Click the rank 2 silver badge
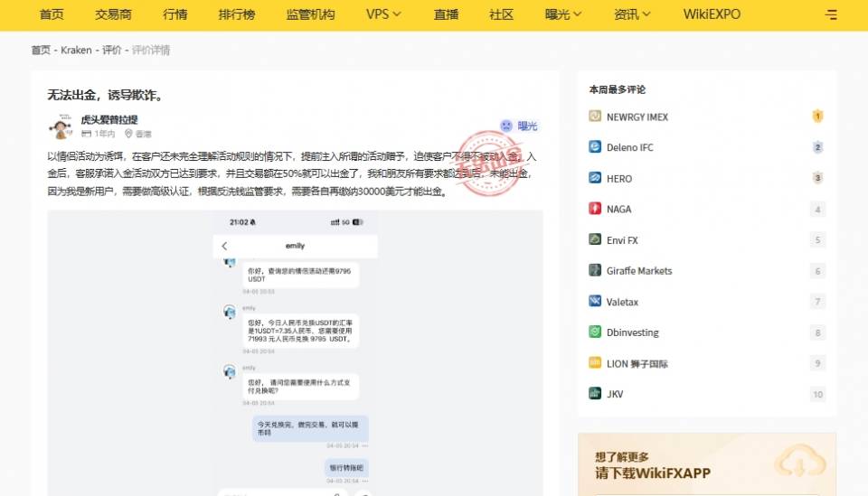The image size is (868, 496). (x=817, y=147)
